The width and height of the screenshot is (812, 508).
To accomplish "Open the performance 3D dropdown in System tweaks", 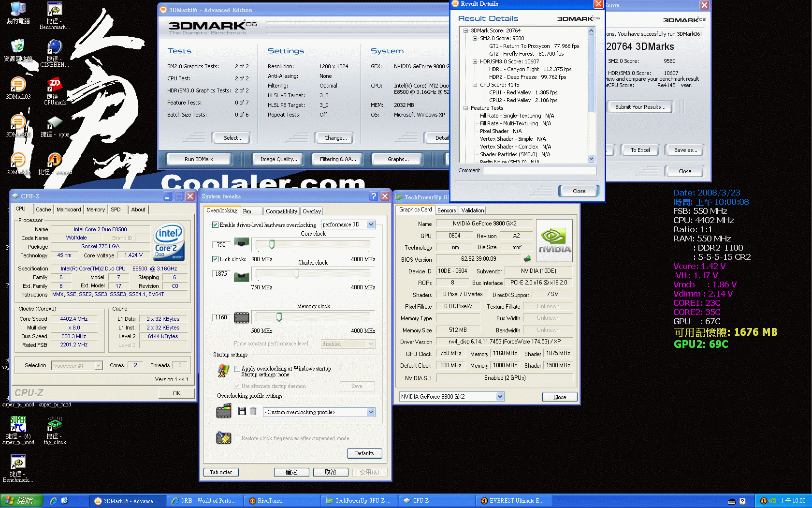I will coord(348,224).
